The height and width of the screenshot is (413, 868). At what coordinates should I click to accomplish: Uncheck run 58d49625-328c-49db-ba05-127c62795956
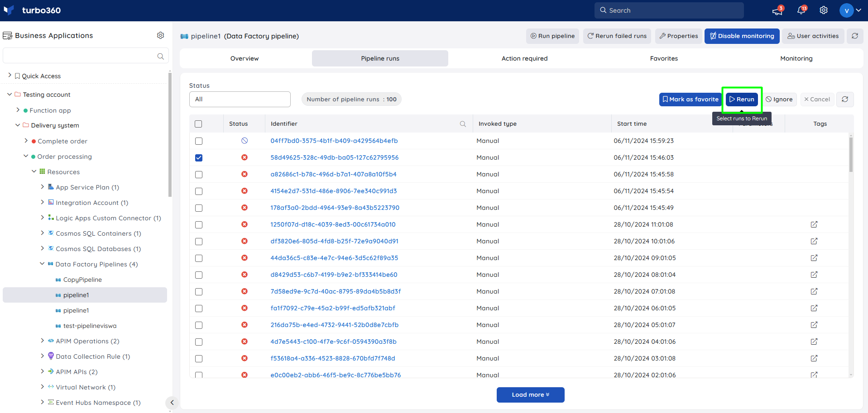199,158
